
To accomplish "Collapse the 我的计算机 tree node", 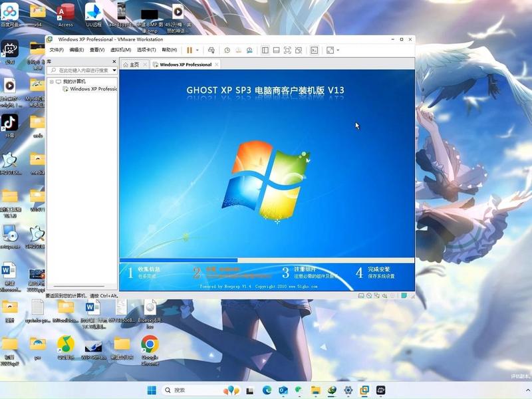I will coord(52,82).
